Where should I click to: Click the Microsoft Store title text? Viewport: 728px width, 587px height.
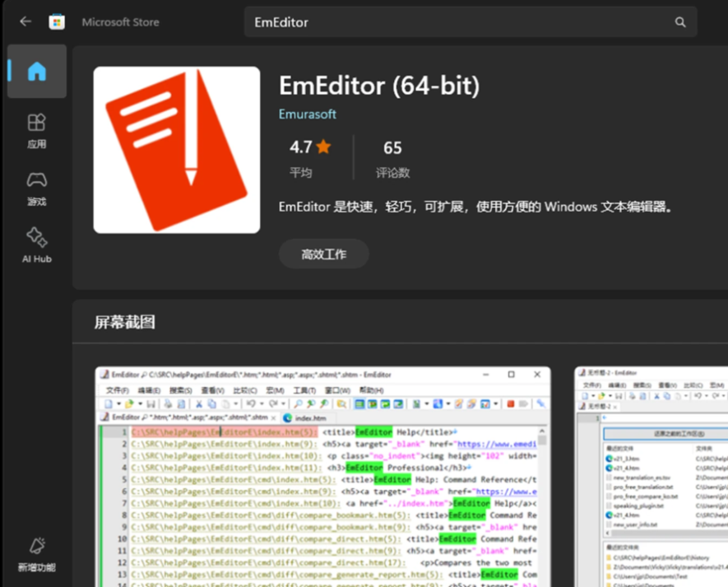pos(120,22)
